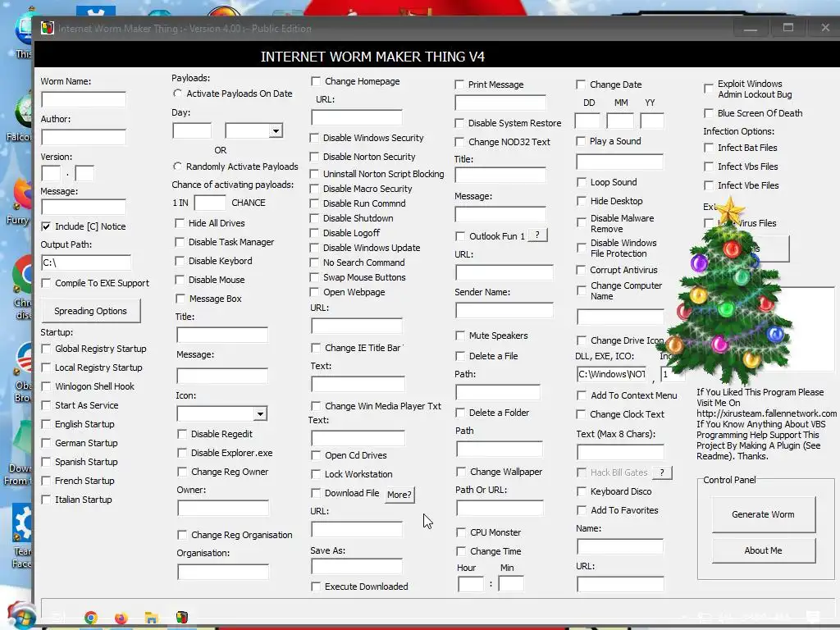Toggle the Mute Speakers checkbox
This screenshot has height=630, width=840.
[459, 336]
